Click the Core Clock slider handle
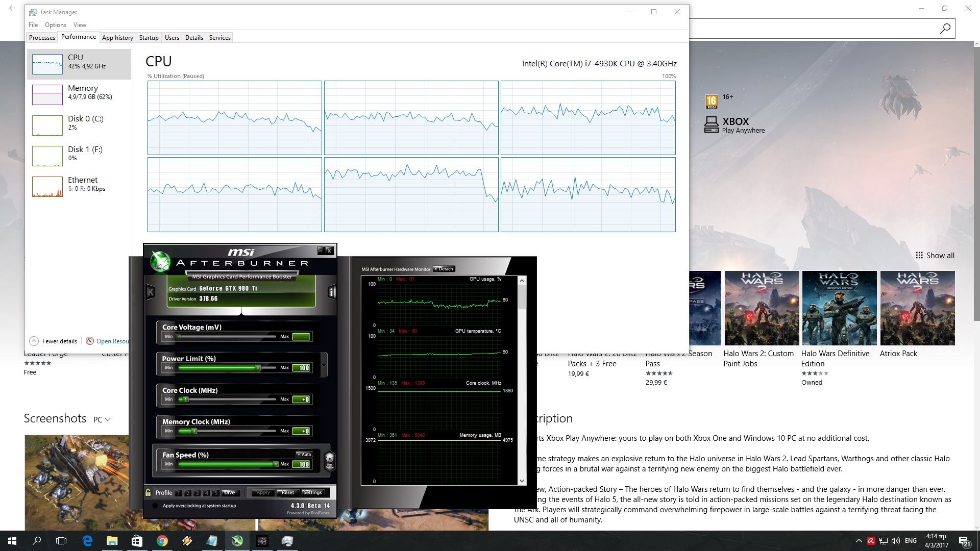Viewport: 980px width, 551px height. tap(185, 399)
